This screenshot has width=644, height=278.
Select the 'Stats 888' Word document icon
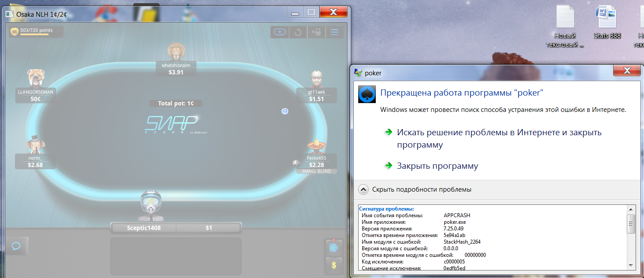[x=607, y=23]
